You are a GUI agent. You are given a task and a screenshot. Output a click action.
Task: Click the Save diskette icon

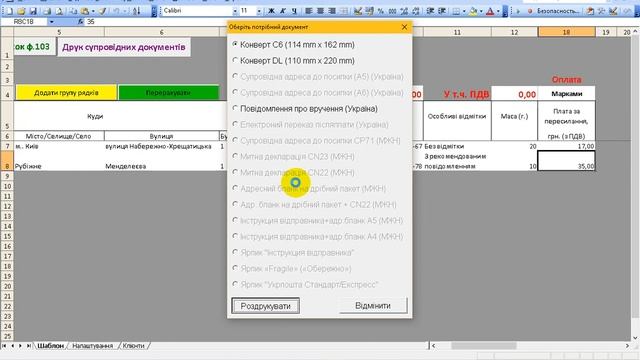33,11
